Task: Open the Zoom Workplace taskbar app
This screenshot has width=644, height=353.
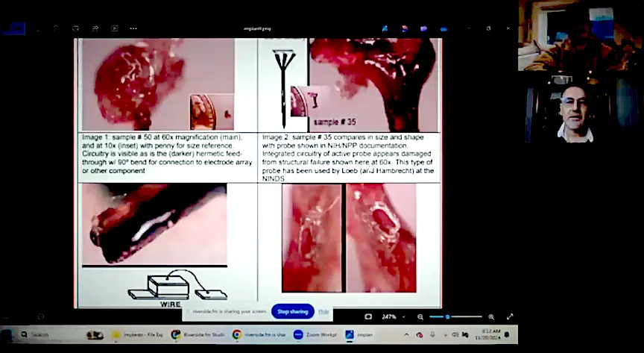Action: [x=316, y=335]
